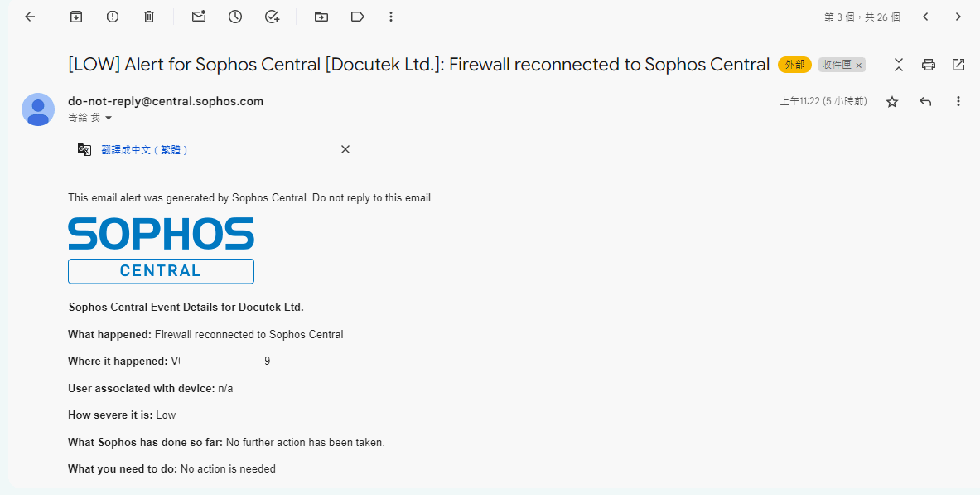This screenshot has width=980, height=495.
Task: Open email in new window
Action: pos(958,65)
